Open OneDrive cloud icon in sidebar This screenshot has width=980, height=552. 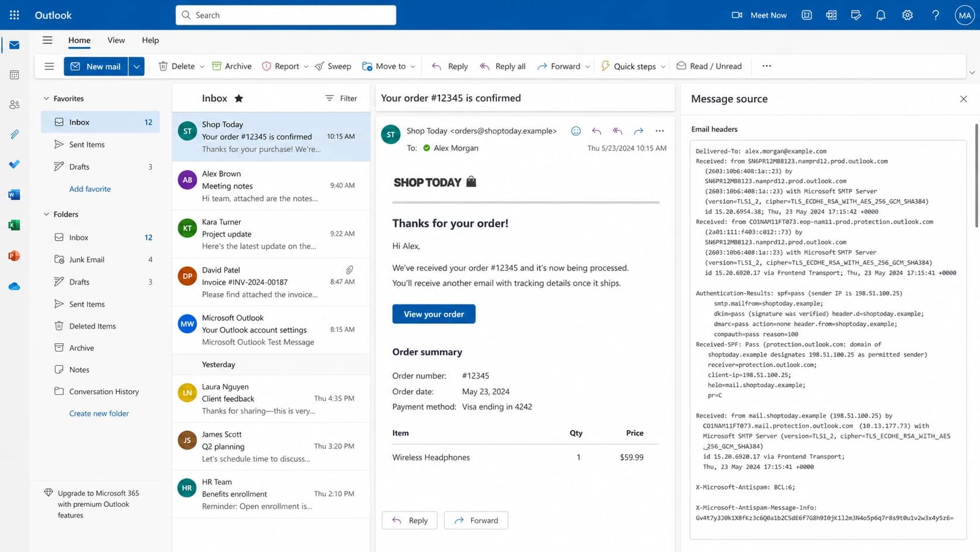coord(14,286)
